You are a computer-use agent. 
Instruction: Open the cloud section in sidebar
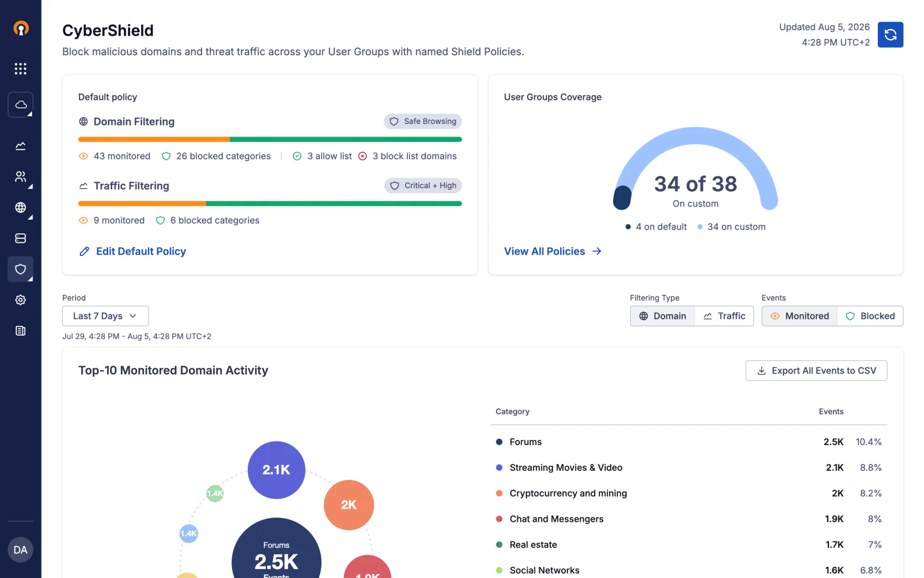click(x=20, y=105)
